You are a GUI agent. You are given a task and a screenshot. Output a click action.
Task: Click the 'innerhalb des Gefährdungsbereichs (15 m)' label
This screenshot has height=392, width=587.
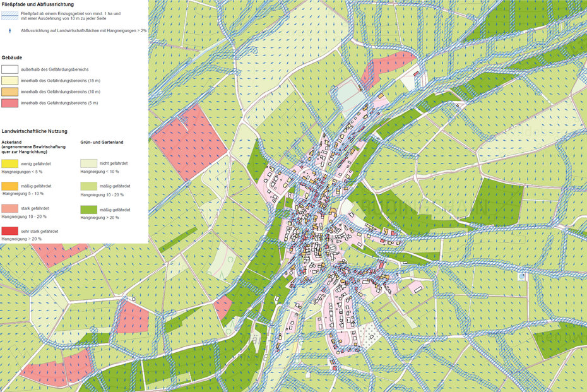click(x=61, y=81)
